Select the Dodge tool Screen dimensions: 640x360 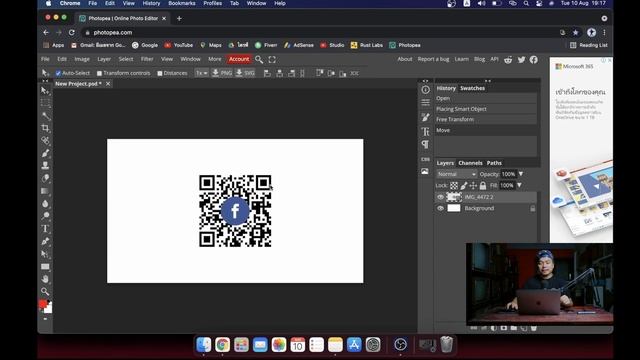(45, 216)
